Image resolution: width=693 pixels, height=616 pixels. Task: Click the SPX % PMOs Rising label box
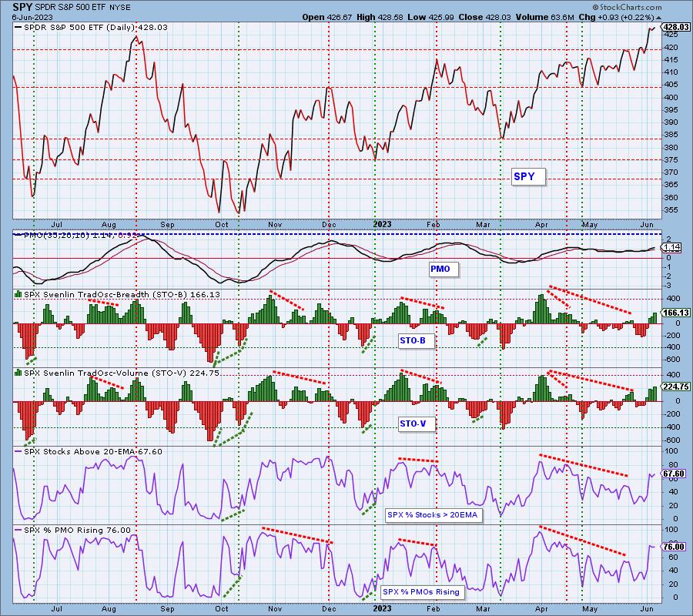(421, 591)
